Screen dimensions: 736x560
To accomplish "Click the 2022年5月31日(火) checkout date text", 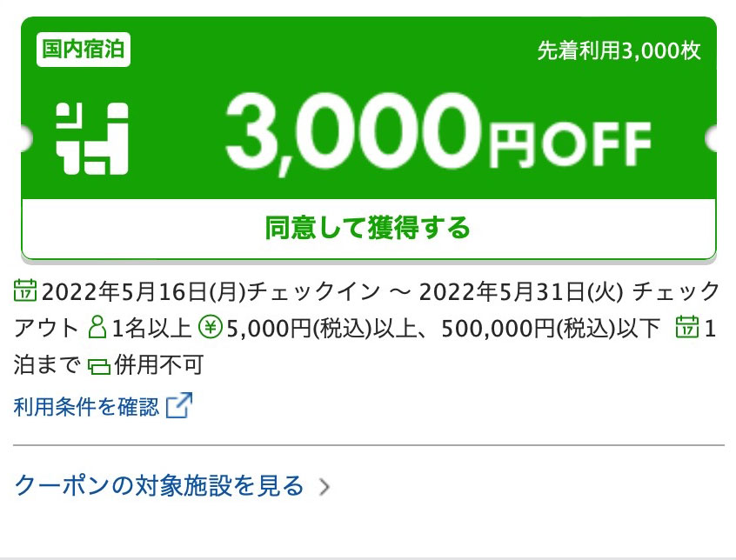I will point(521,291).
